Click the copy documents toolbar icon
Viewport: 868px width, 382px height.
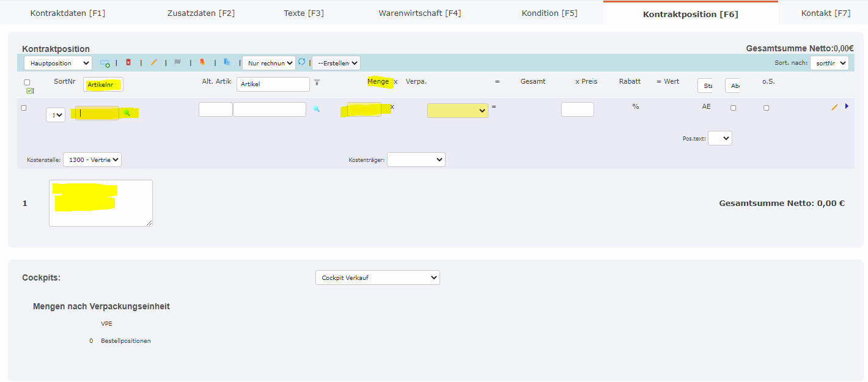tap(227, 62)
